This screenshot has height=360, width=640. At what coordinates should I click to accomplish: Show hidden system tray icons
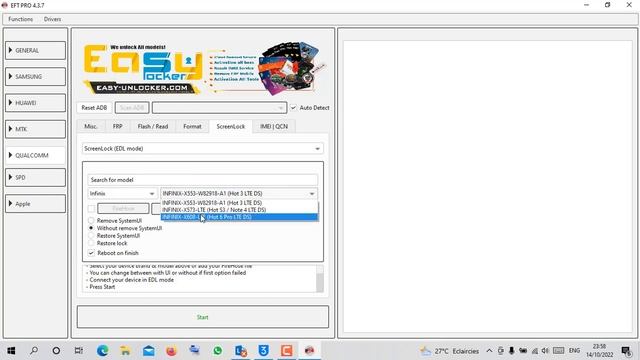click(489, 351)
